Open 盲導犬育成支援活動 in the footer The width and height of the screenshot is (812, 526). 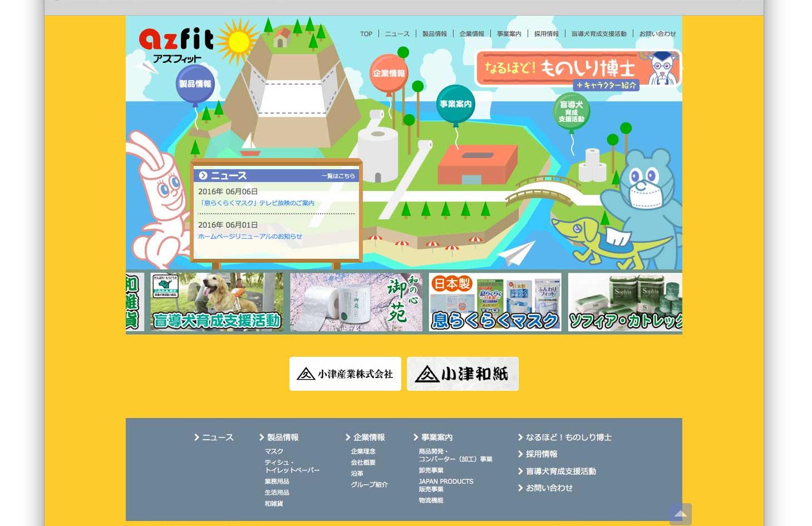click(x=557, y=471)
